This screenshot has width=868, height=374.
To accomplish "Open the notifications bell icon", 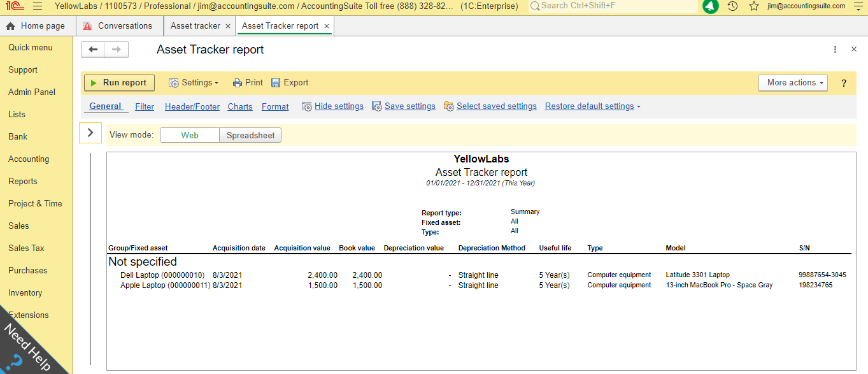I will pos(711,6).
